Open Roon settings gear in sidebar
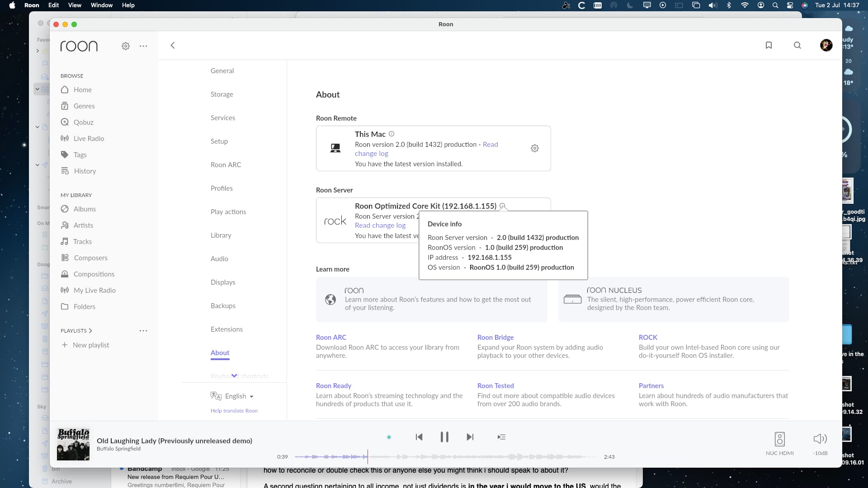 126,46
